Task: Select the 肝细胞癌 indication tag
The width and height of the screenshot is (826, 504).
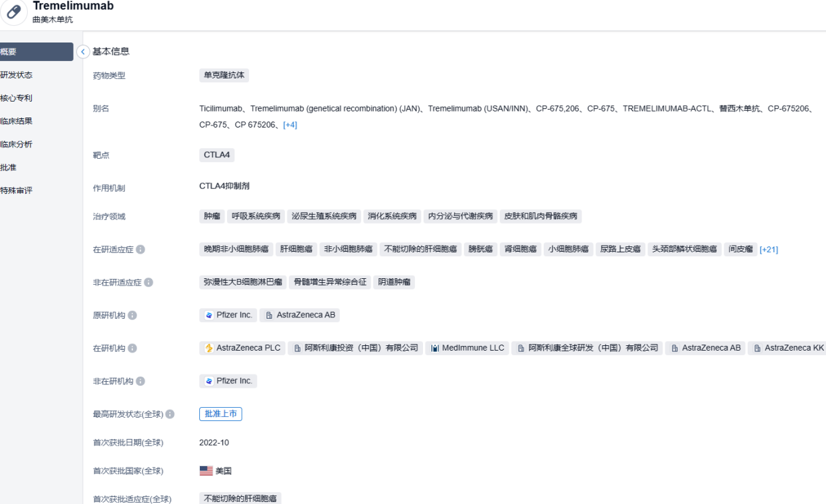Action: click(x=296, y=250)
